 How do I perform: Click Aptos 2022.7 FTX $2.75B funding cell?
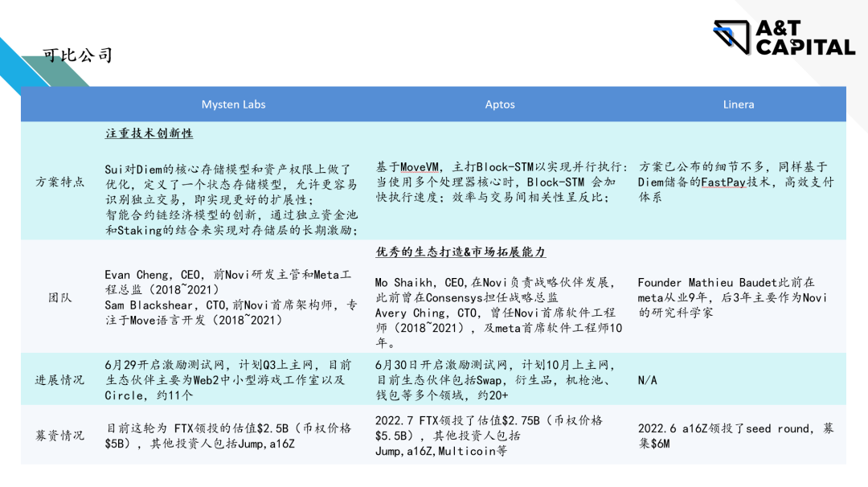point(489,436)
